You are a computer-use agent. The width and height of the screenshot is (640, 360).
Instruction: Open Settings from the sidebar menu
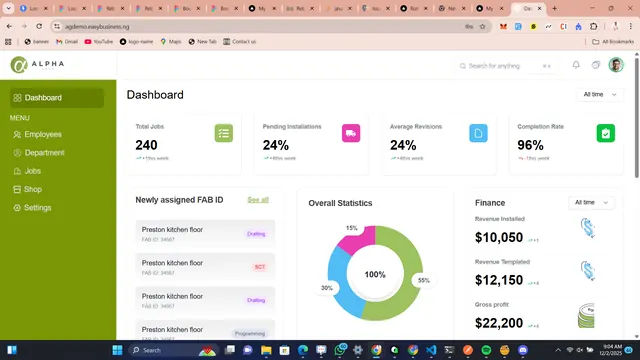(x=32, y=208)
